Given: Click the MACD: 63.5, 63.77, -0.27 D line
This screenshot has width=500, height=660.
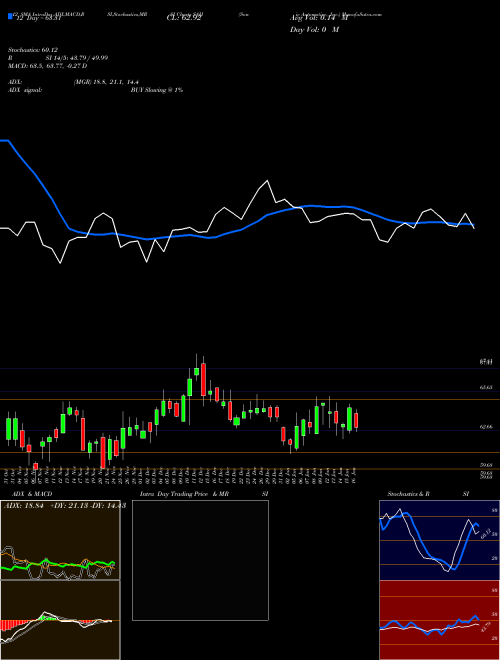Looking at the screenshot, I should (x=48, y=66).
